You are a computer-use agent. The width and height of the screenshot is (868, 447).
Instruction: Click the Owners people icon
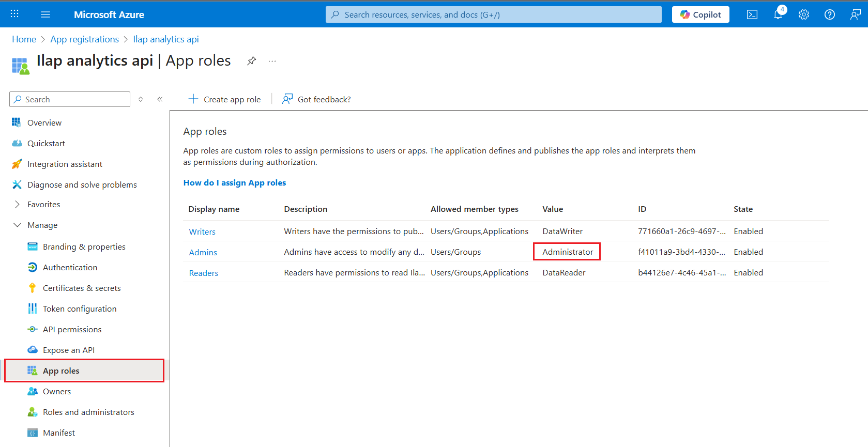coord(33,391)
